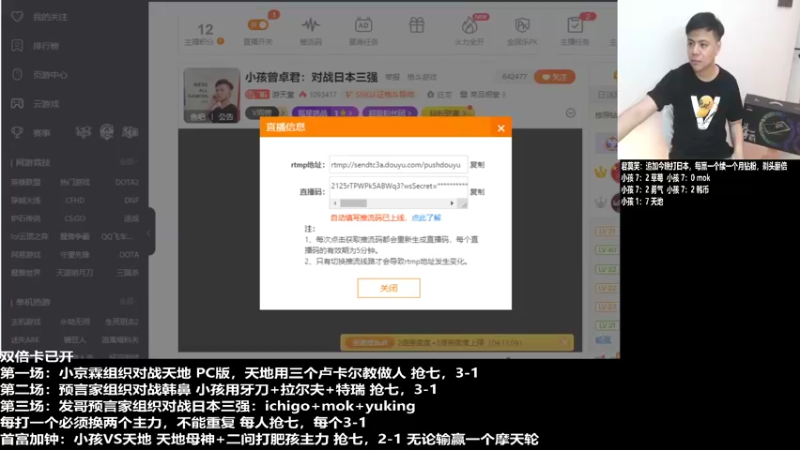
Task: Open 我的关注 heart icon in sidebar
Action: pyautogui.click(x=17, y=16)
